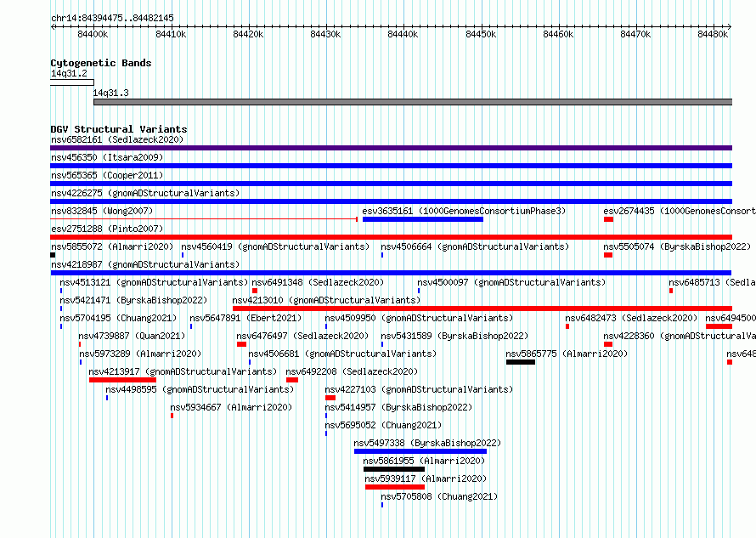
Task: Open nsv4227103 gnomAD variant label
Action: (x=419, y=389)
